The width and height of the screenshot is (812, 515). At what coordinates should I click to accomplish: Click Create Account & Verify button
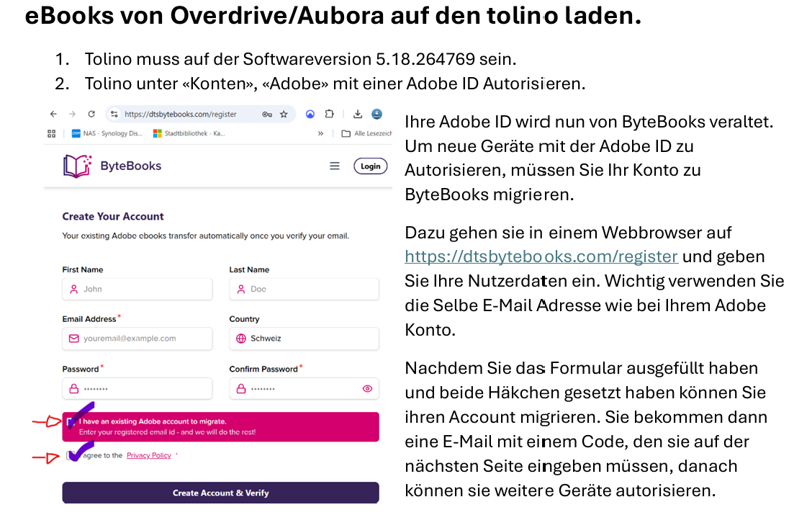(x=220, y=493)
